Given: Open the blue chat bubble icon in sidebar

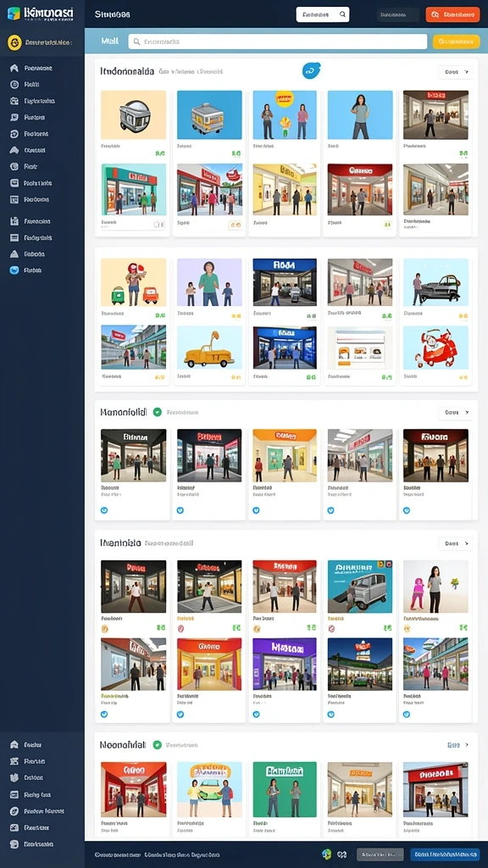Looking at the screenshot, I should (x=14, y=270).
